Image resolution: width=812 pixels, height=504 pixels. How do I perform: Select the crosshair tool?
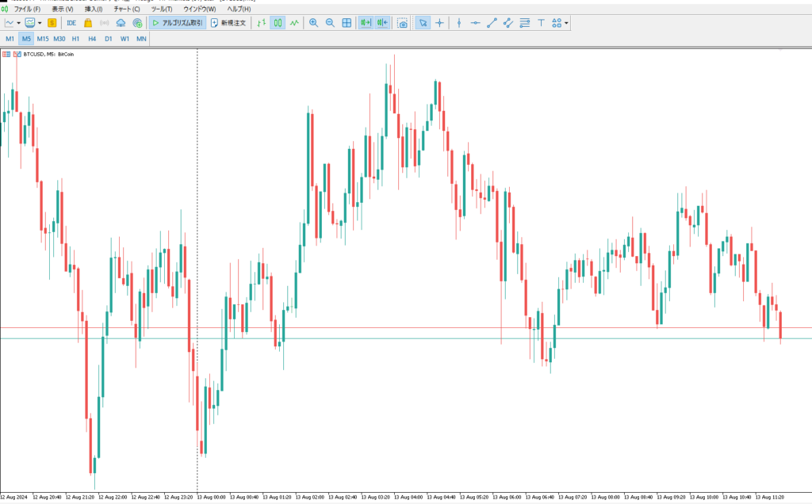[x=439, y=23]
